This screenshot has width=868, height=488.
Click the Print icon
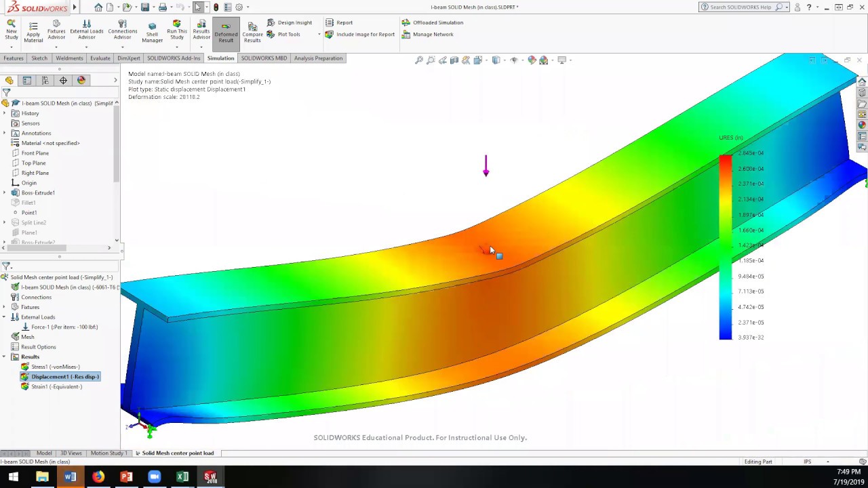click(162, 7)
